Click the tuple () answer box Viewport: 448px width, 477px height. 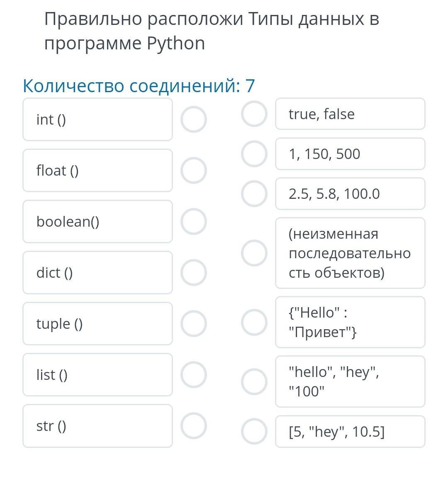coord(97,324)
